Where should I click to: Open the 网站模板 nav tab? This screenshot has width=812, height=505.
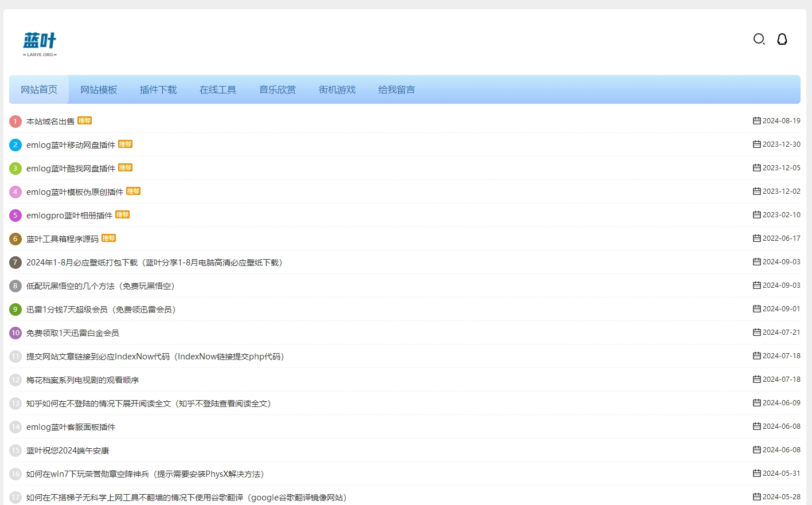point(99,89)
